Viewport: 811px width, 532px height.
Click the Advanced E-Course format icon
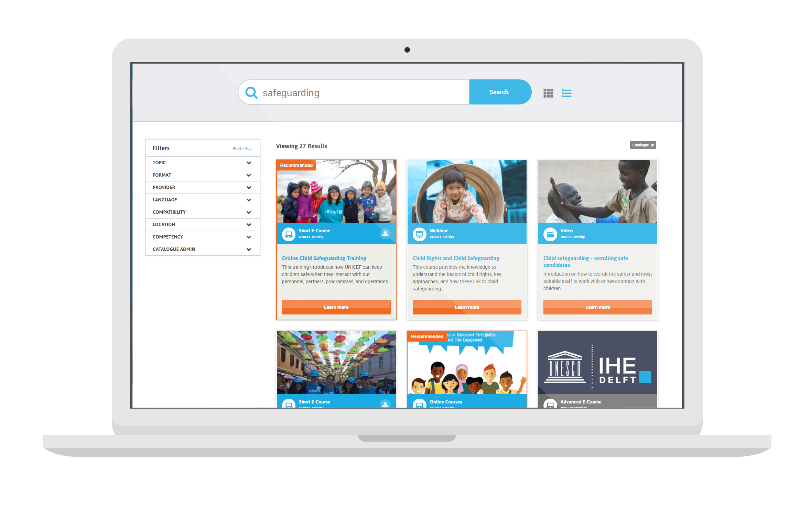tap(551, 405)
